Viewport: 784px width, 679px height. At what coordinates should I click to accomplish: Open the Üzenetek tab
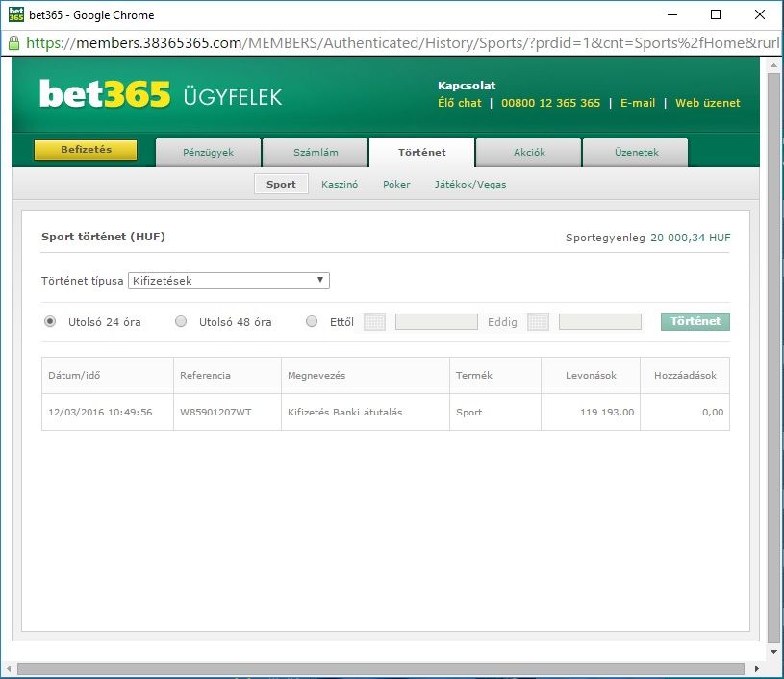636,153
